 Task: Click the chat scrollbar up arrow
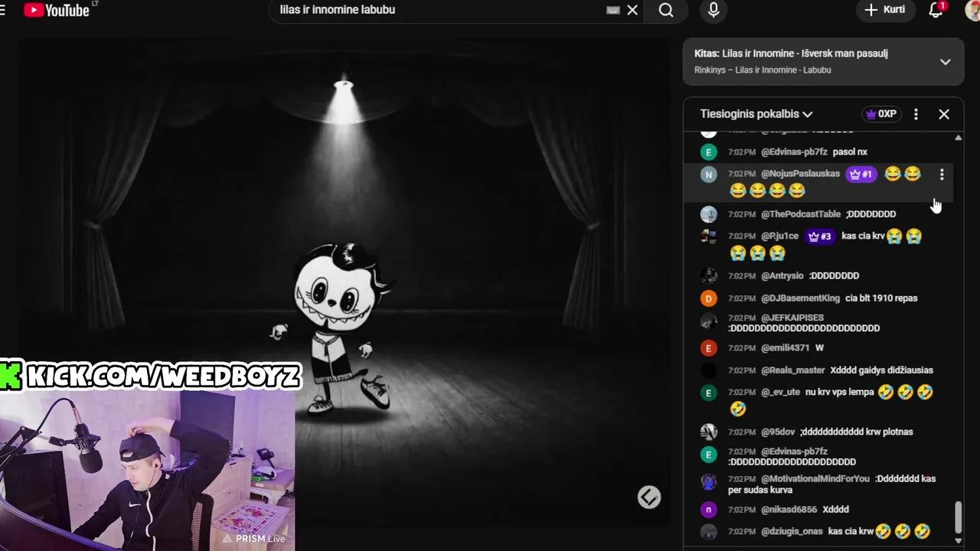coord(959,138)
